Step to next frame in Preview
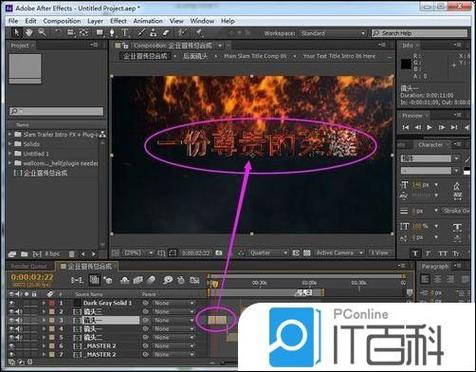 click(x=442, y=127)
